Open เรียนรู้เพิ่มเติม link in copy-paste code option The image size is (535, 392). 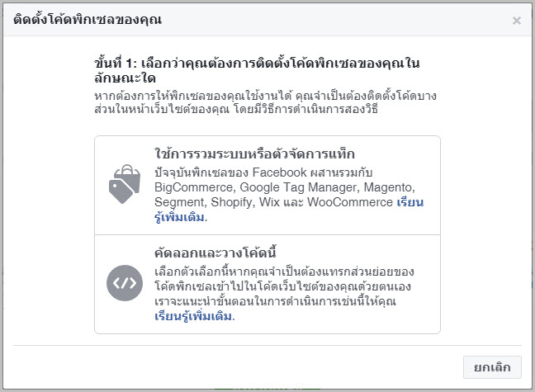coord(195,316)
